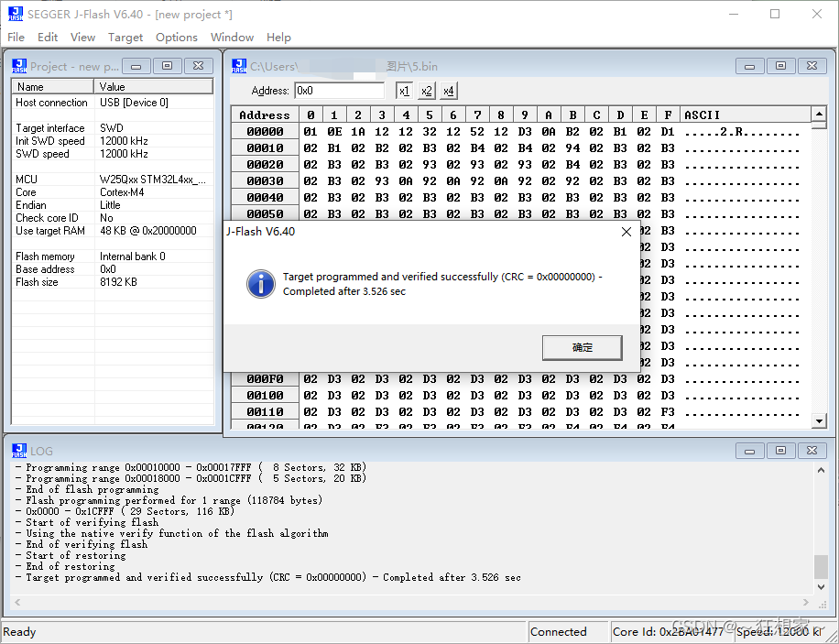Screen dimensions: 839x644
Task: Select the Core Cortex-M4 row
Action: click(113, 192)
